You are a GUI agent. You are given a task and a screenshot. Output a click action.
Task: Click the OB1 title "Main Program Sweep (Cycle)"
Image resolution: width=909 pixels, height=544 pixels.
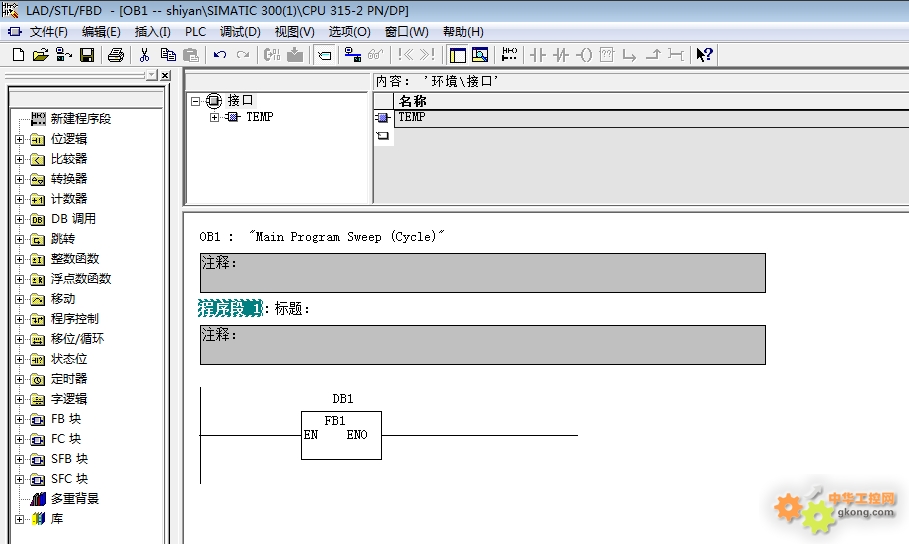coord(347,237)
